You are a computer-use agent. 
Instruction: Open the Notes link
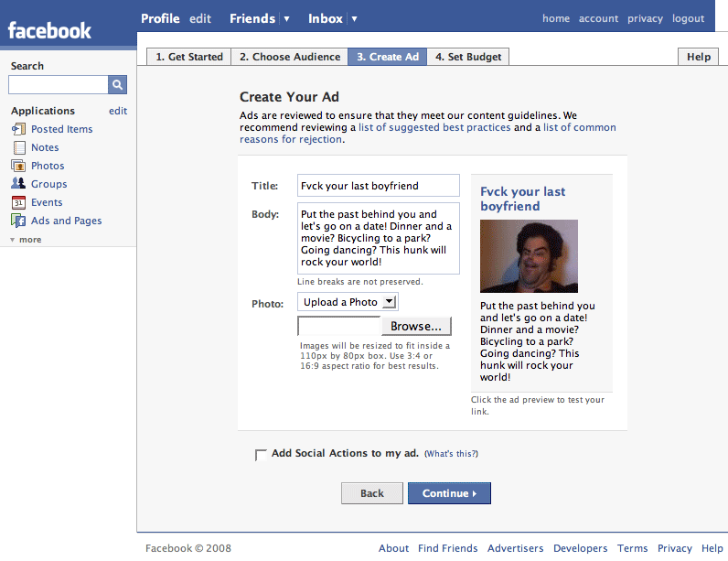(x=45, y=147)
